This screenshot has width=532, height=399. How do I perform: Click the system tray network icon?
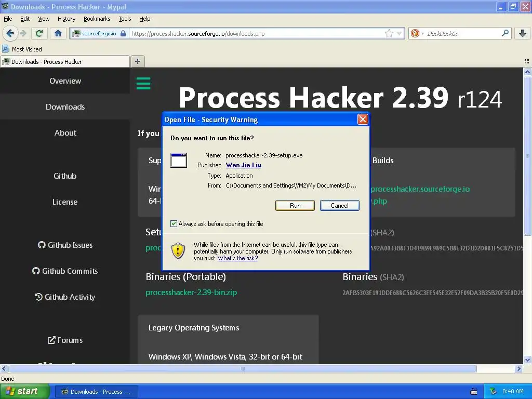click(x=494, y=392)
